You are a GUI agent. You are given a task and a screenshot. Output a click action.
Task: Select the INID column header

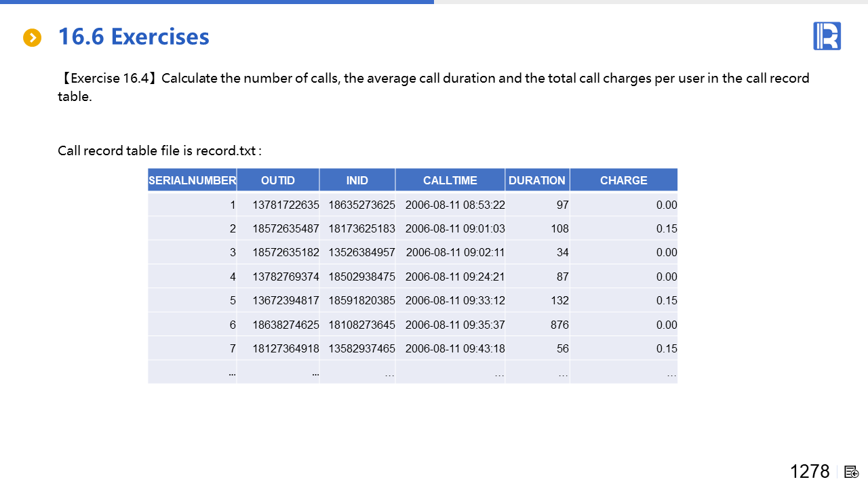(x=357, y=180)
